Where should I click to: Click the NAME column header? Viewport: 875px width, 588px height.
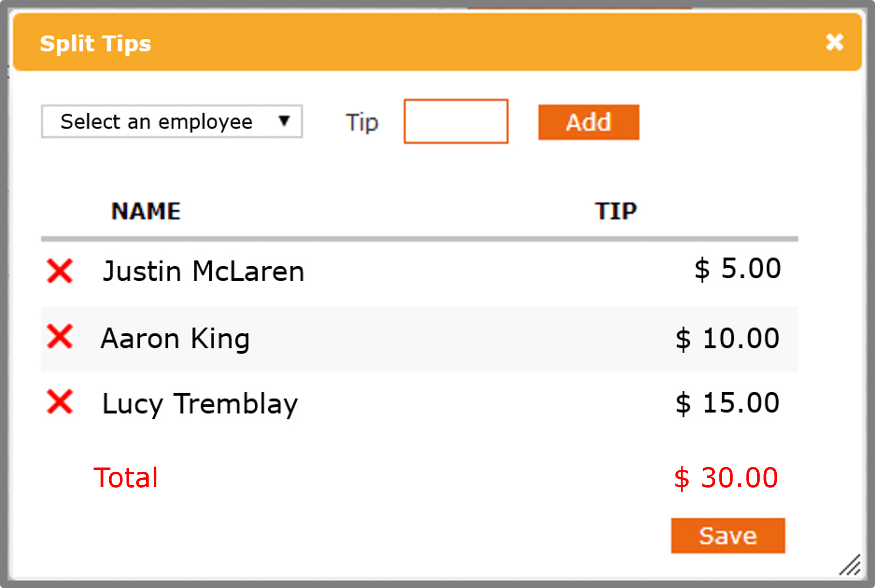click(146, 211)
